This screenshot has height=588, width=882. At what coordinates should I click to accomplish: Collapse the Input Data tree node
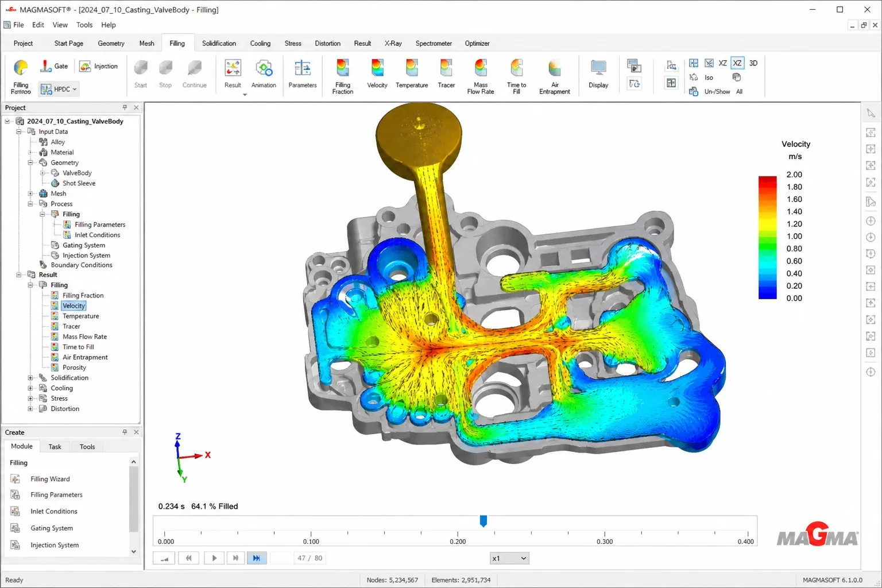[x=19, y=131]
